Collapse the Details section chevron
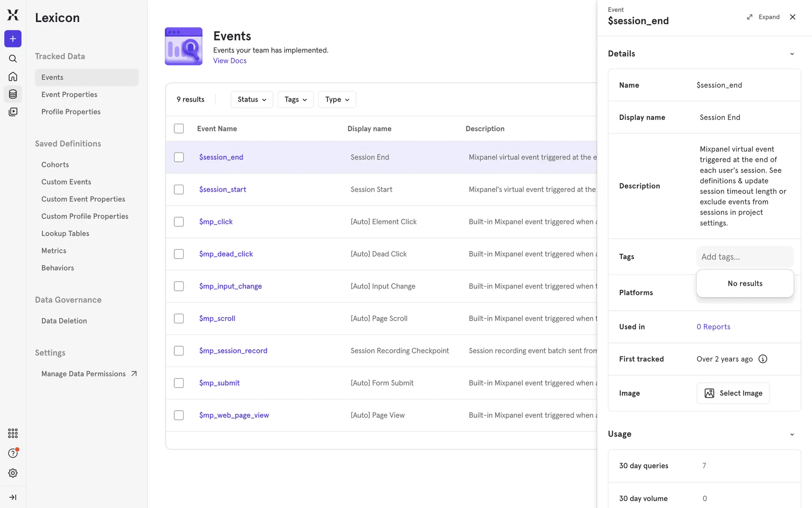The image size is (812, 508). [792, 54]
